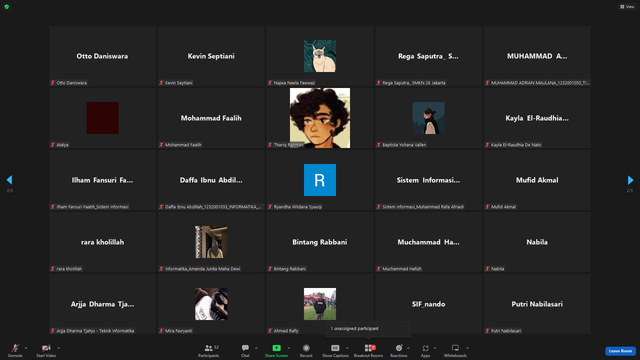Open the Participants panel

click(x=209, y=350)
